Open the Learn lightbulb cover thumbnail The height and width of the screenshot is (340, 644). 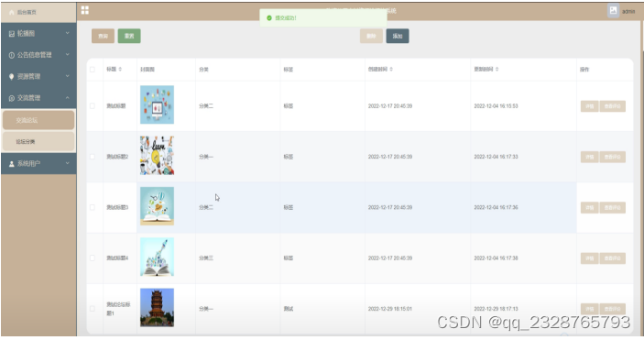(x=157, y=156)
